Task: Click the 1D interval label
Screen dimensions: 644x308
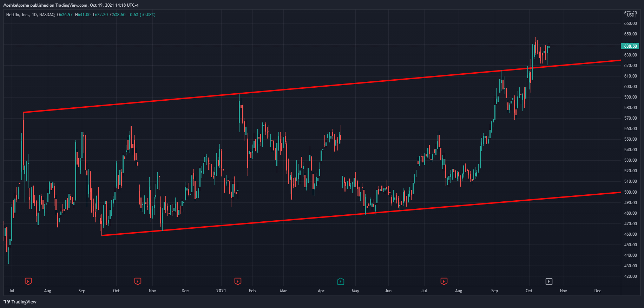Action: coord(34,15)
